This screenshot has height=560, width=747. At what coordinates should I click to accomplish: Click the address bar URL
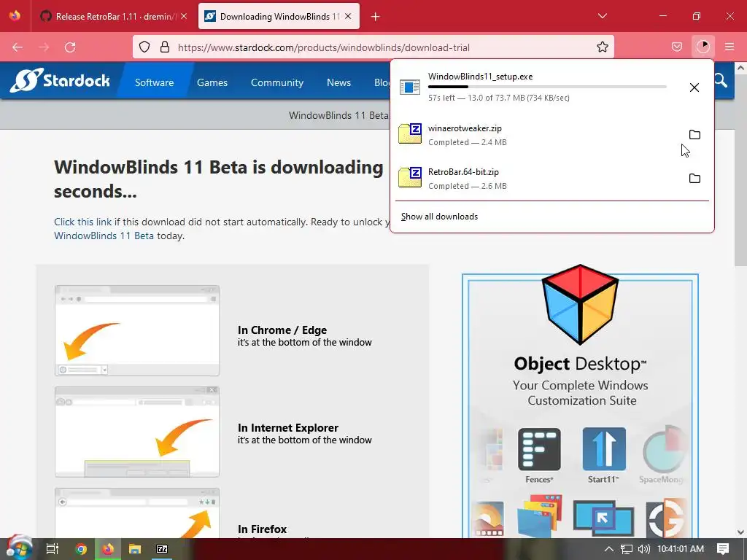pos(324,47)
